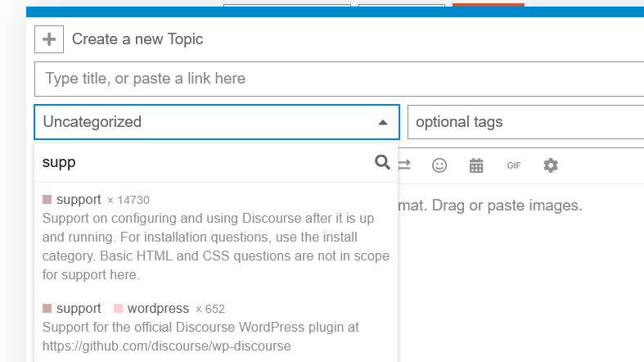The image size is (644, 362).
Task: Click the wordpress subcategory pink badge
Action: pos(118,309)
